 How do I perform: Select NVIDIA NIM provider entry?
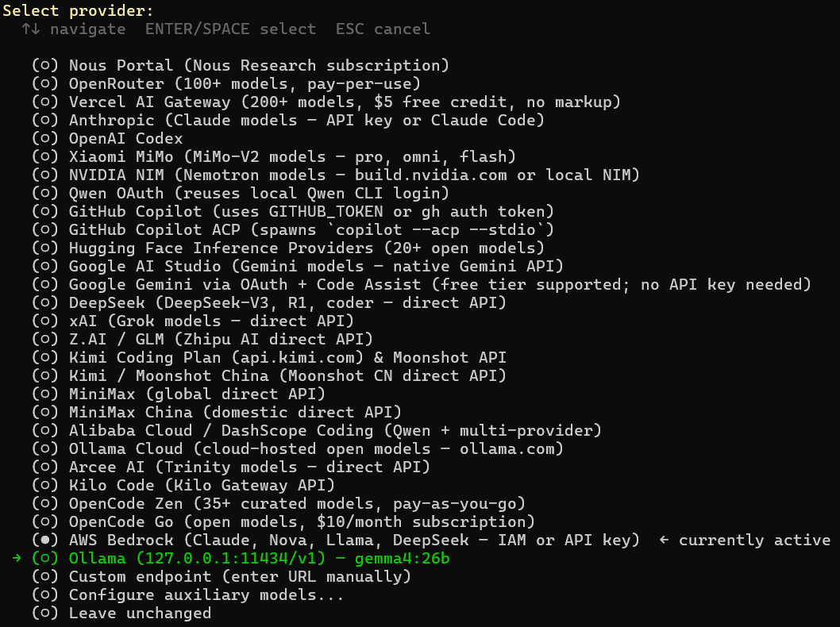(x=45, y=175)
